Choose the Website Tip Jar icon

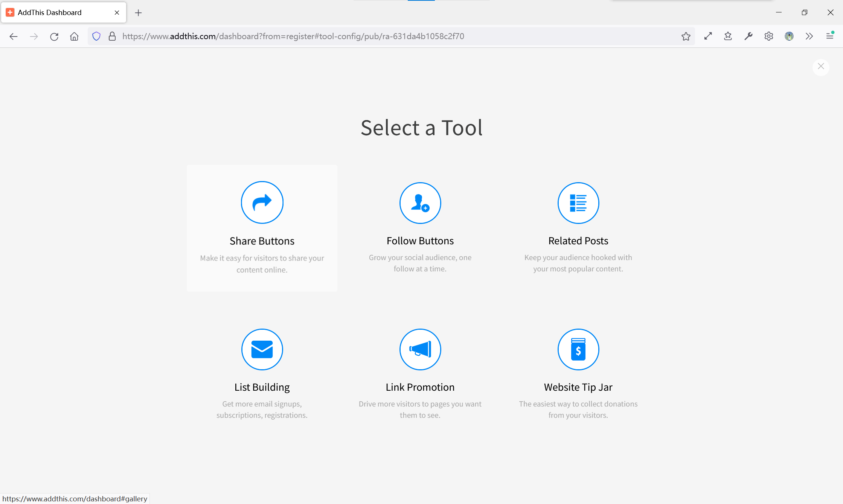(578, 349)
